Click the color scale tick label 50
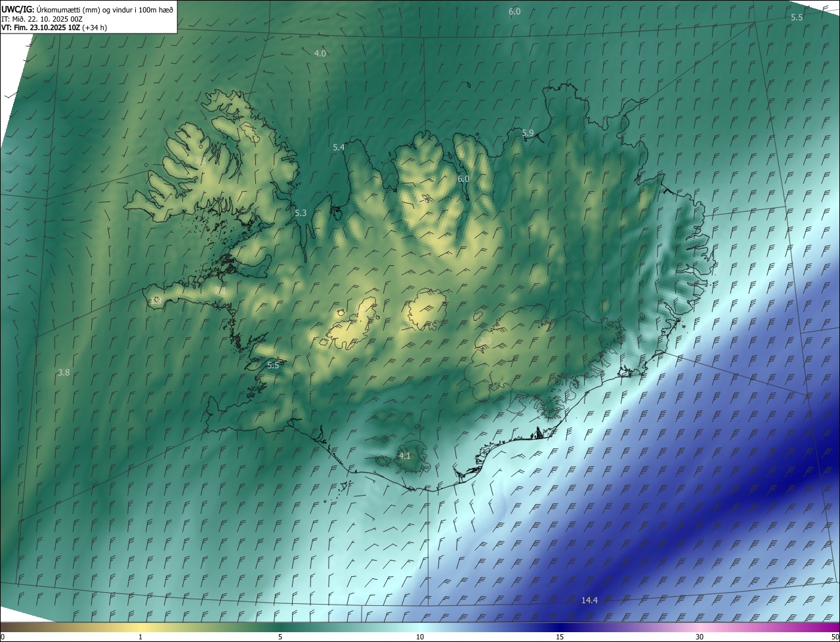840x642 pixels. pos(835,637)
